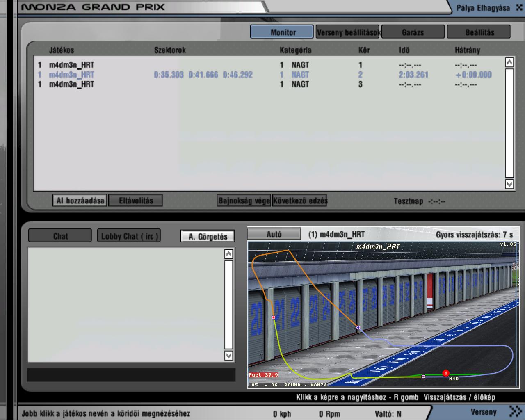Click the player list scroll up arrow
The image size is (525, 420).
click(x=509, y=62)
